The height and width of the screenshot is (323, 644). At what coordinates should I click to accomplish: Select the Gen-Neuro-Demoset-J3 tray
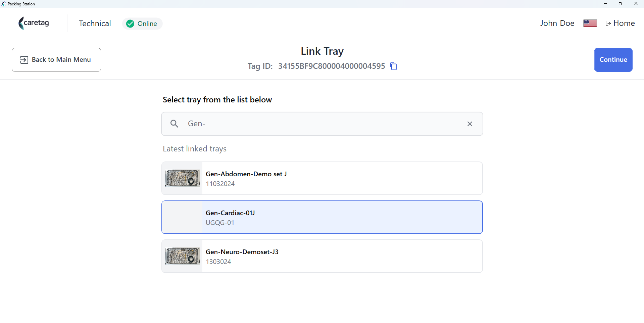coord(322,256)
